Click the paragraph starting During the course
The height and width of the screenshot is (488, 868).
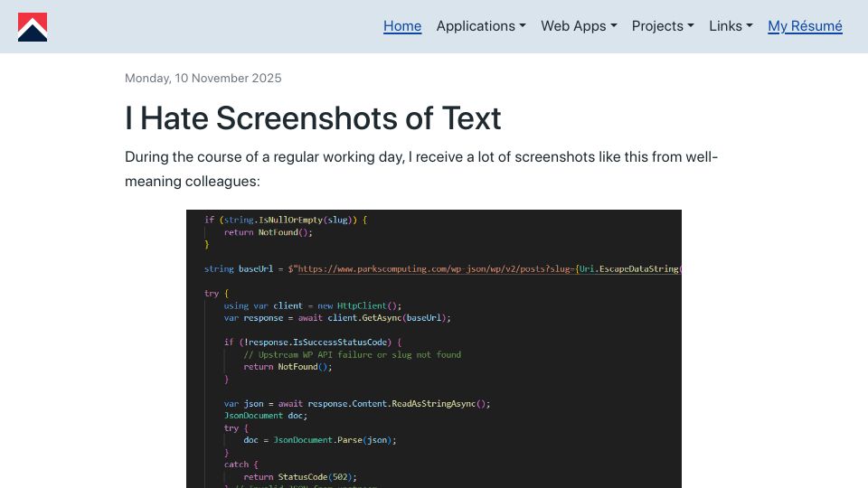(421, 169)
